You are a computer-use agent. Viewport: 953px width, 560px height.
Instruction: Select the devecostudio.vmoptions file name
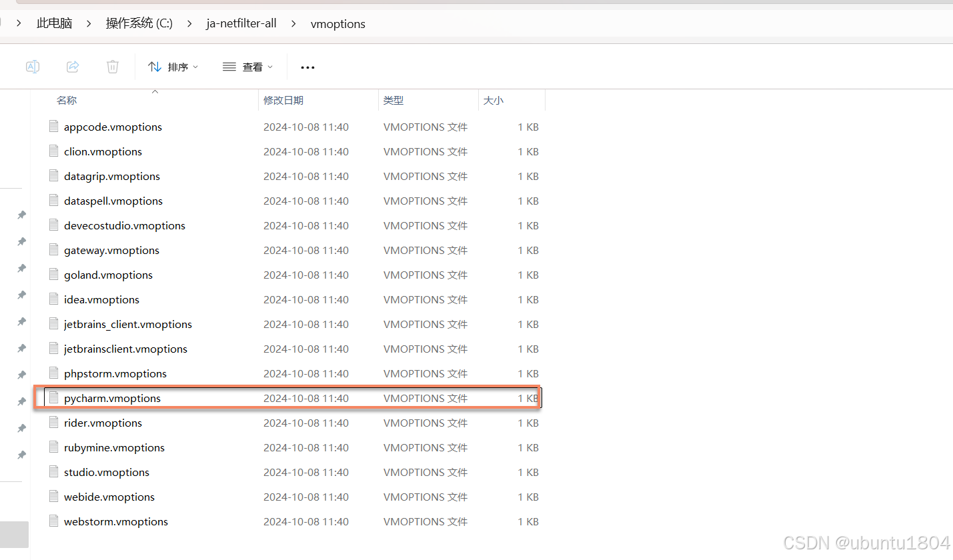pos(125,225)
